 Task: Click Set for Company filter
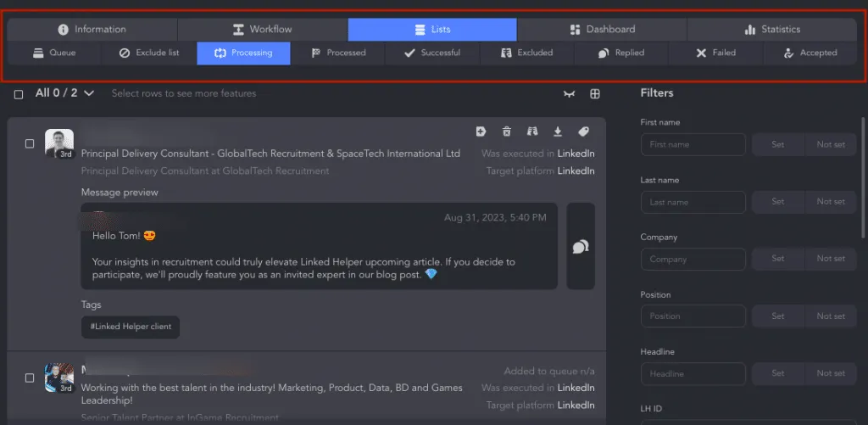(778, 260)
